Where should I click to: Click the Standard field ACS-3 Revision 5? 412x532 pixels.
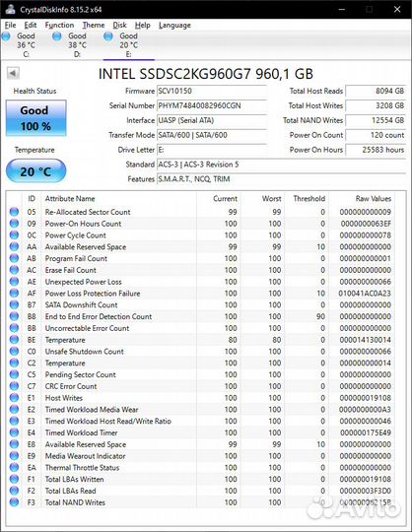[281, 165]
